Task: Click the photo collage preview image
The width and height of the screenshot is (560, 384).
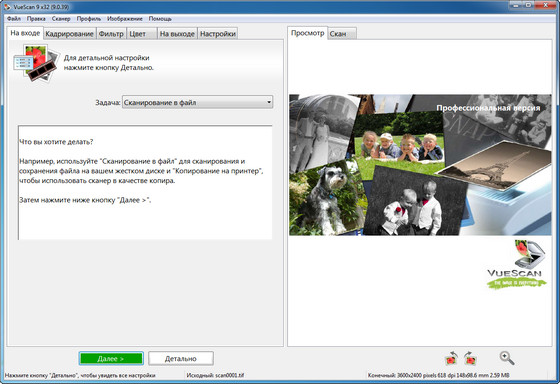Action: coord(420,165)
